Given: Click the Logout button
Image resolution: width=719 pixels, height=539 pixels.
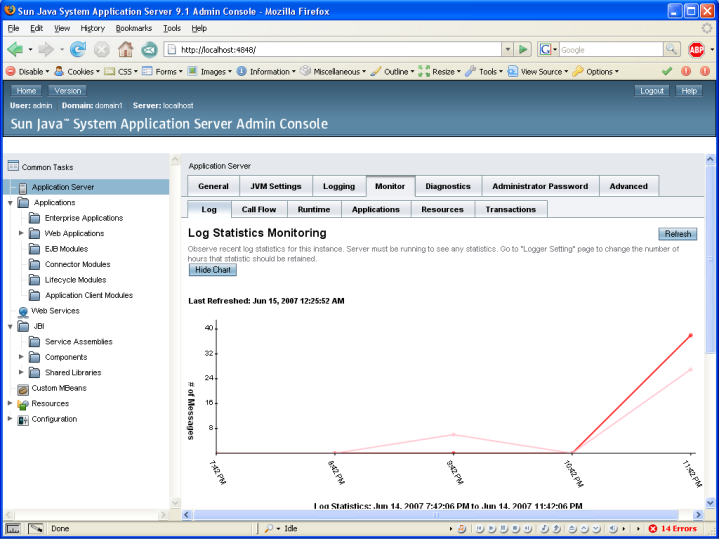Looking at the screenshot, I should pyautogui.click(x=652, y=91).
